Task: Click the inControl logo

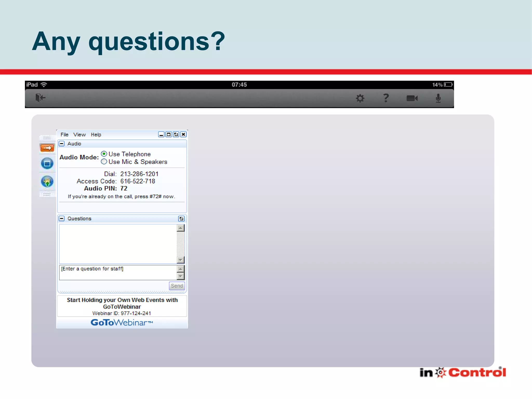Action: [463, 372]
